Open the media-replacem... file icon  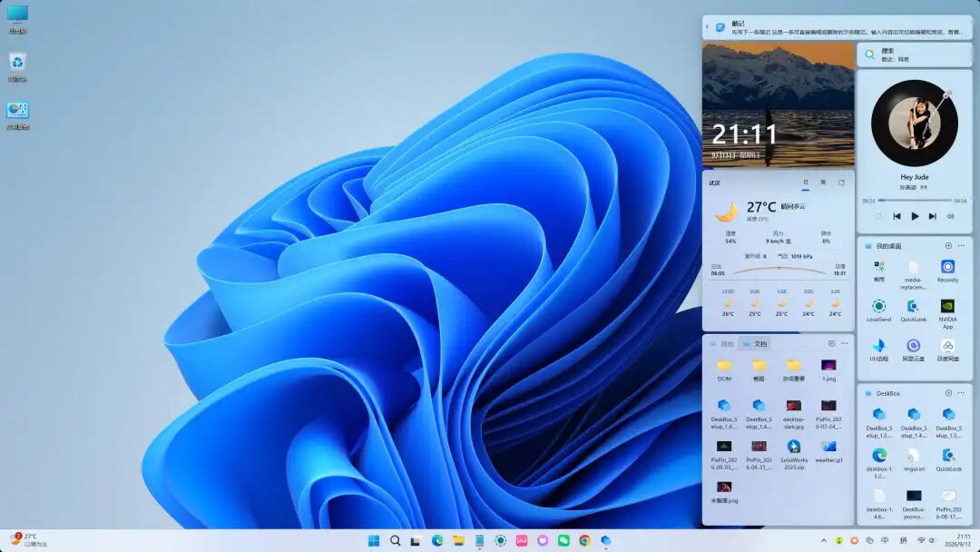(x=913, y=267)
